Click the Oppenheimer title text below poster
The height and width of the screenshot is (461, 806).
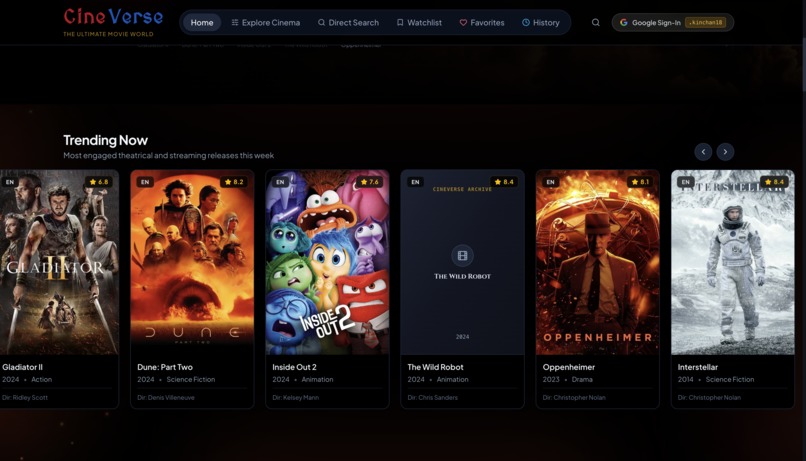(569, 367)
